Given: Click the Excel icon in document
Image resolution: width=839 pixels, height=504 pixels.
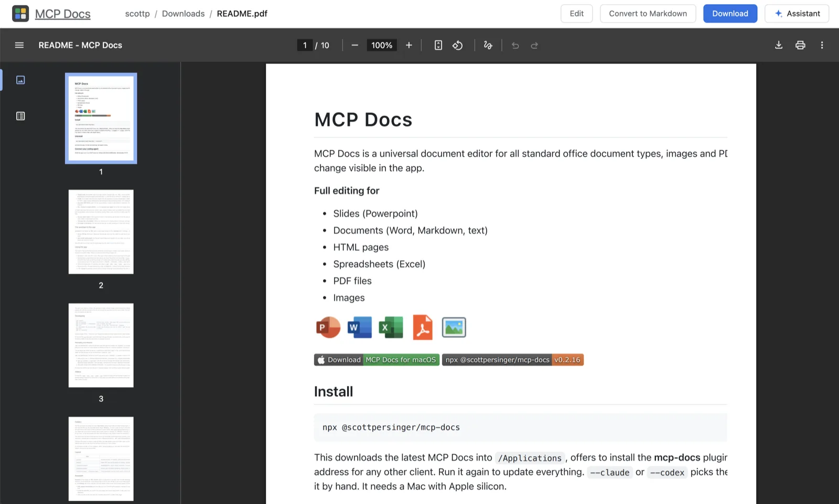Looking at the screenshot, I should click(391, 327).
